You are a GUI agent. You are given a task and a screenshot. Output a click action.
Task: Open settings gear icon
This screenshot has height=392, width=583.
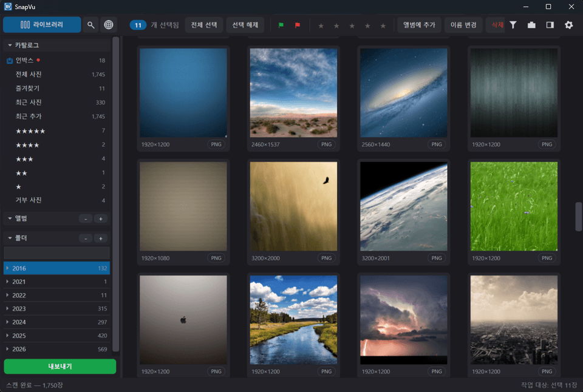(569, 25)
